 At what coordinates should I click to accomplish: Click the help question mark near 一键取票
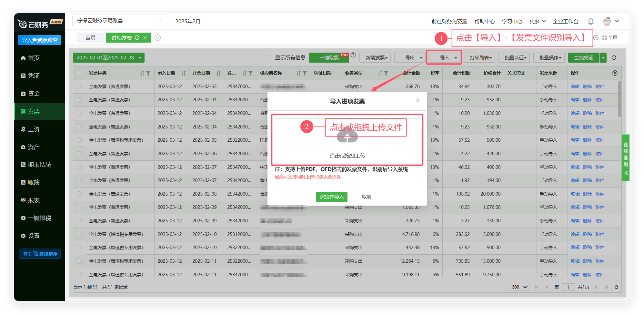click(x=353, y=55)
